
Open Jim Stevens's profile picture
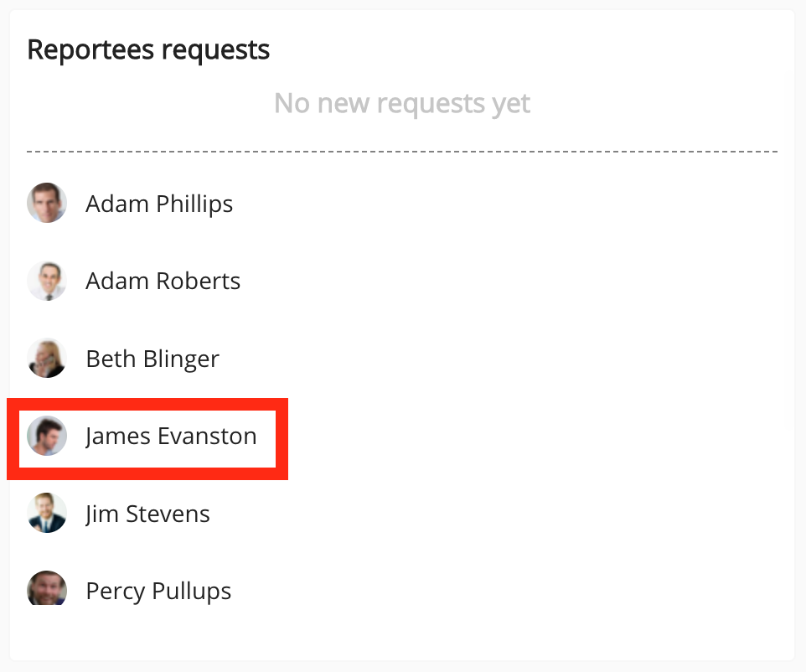[x=47, y=514]
